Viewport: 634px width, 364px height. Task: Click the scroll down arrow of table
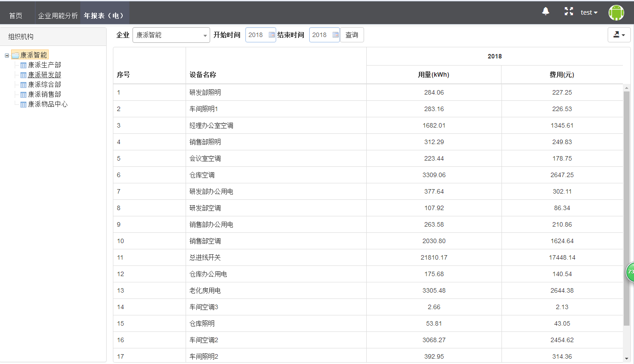coord(626,358)
